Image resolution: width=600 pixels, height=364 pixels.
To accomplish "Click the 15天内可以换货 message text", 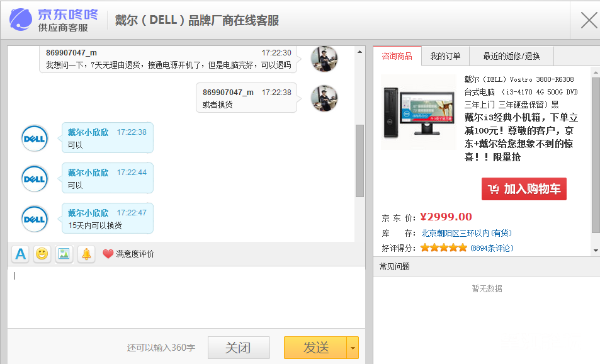I will click(x=95, y=225).
